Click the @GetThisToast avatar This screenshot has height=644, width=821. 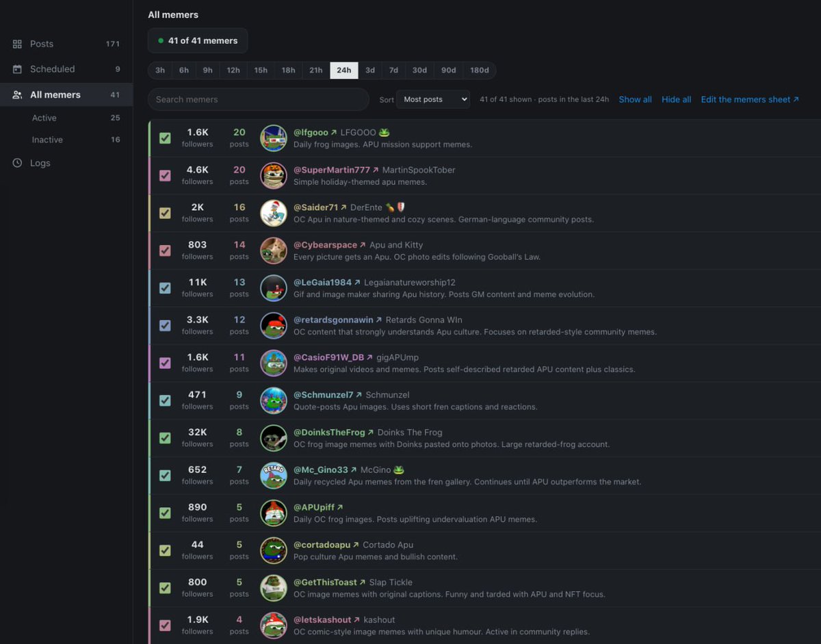coord(274,588)
